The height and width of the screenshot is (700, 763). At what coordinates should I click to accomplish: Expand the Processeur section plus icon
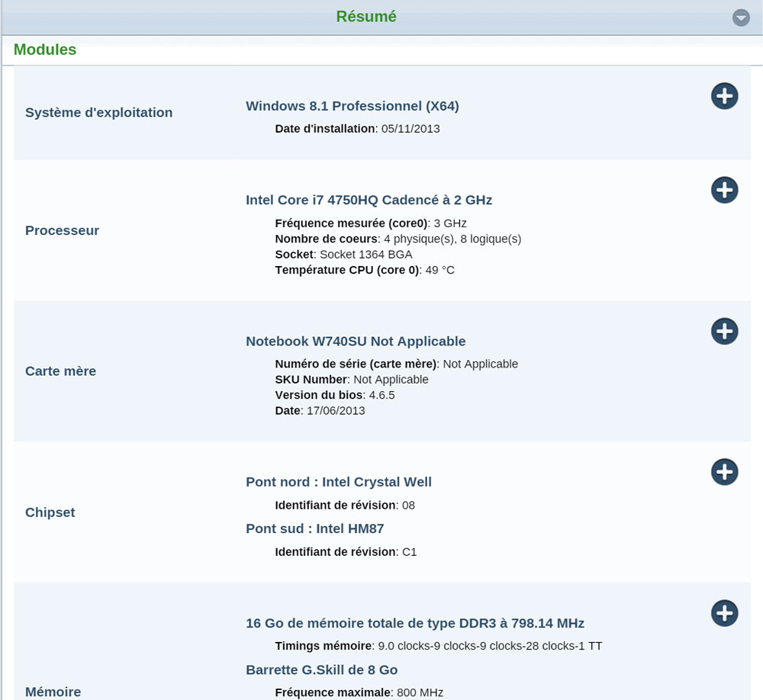click(x=724, y=190)
